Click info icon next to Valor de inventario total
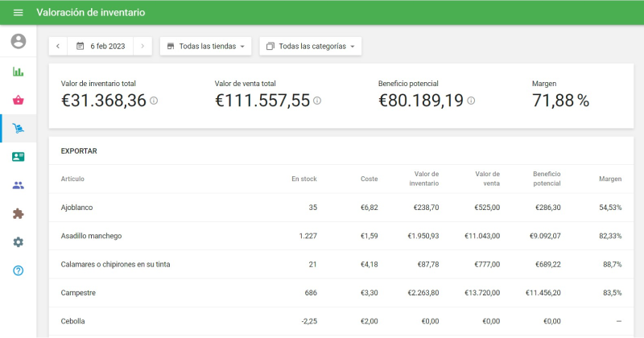Image resolution: width=644 pixels, height=338 pixels. [154, 101]
